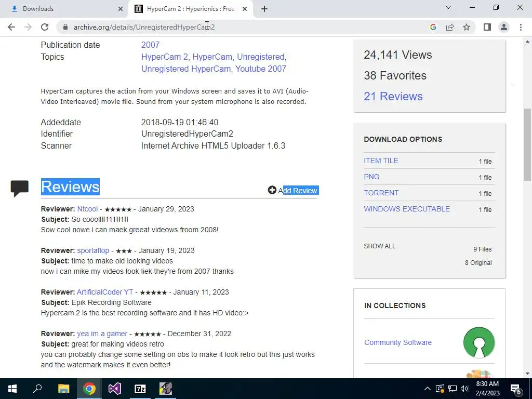Open the TORRENT download option

(x=381, y=193)
